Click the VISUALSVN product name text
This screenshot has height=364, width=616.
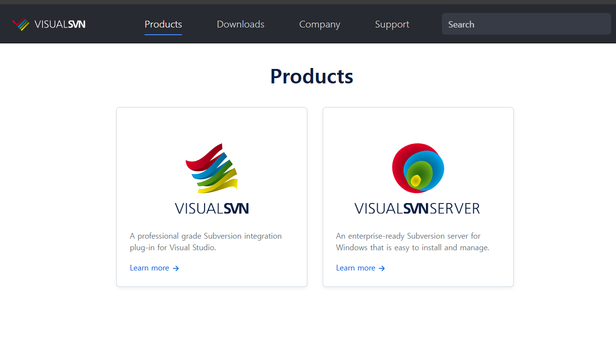212,209
